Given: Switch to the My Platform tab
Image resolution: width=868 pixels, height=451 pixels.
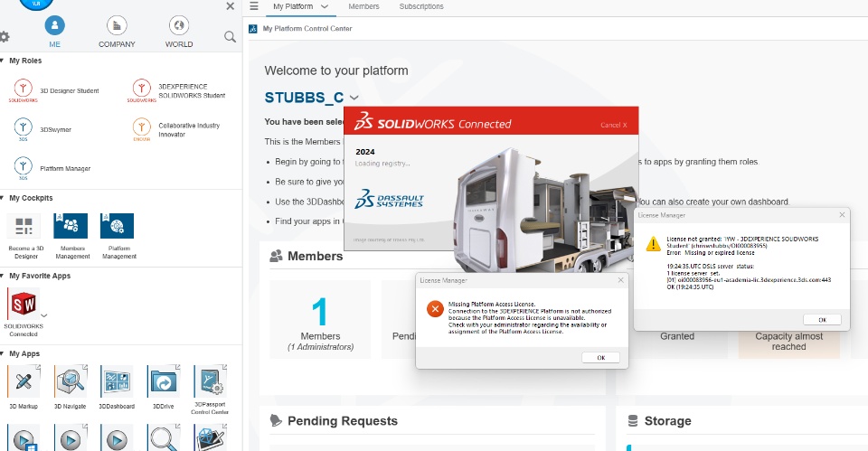Looking at the screenshot, I should tap(293, 6).
